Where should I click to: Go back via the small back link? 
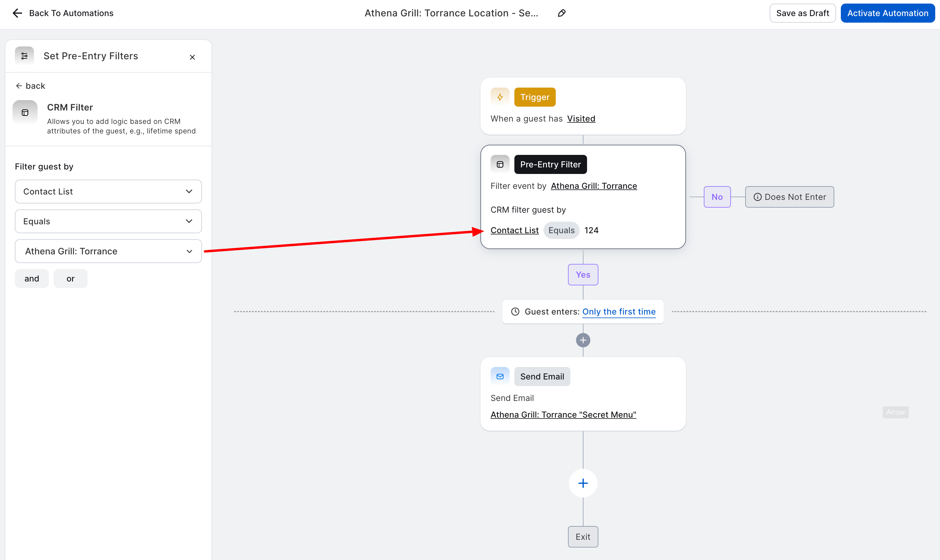[30, 86]
